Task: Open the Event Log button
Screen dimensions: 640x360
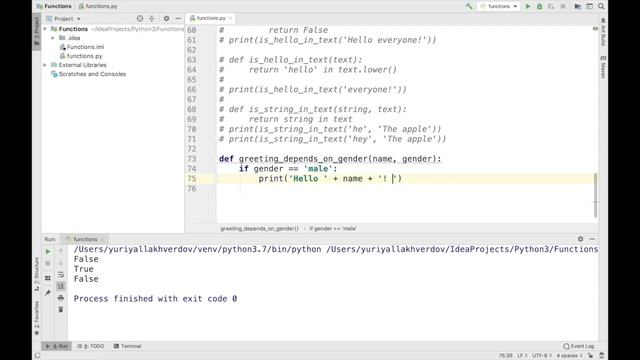Action: click(x=579, y=346)
